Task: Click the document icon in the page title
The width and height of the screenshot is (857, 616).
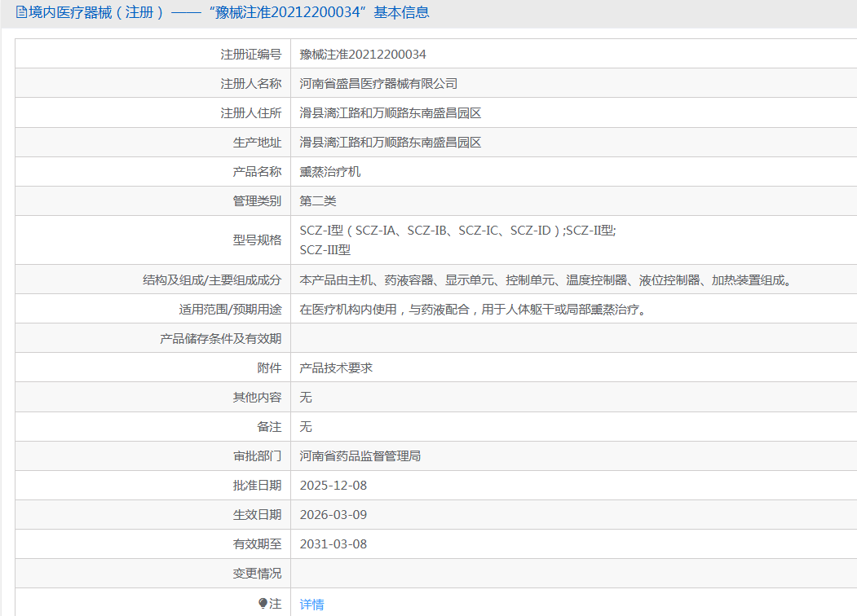Action: 21,12
